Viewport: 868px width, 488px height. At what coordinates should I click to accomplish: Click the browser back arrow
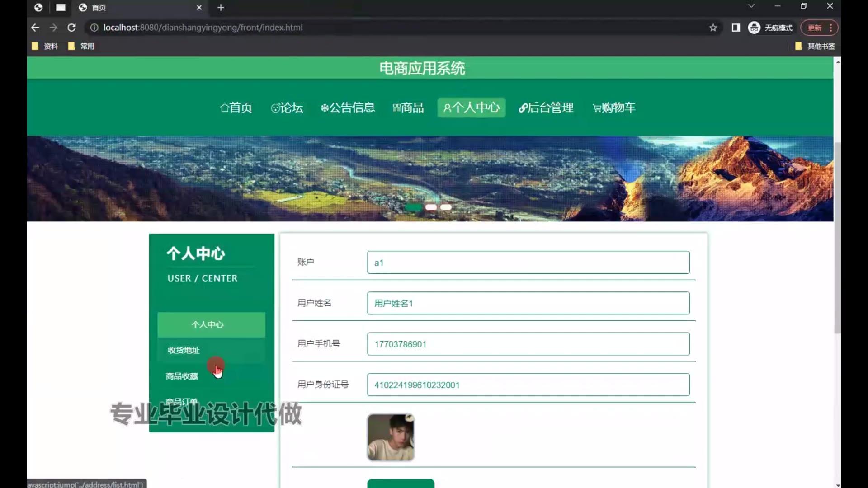pyautogui.click(x=35, y=28)
